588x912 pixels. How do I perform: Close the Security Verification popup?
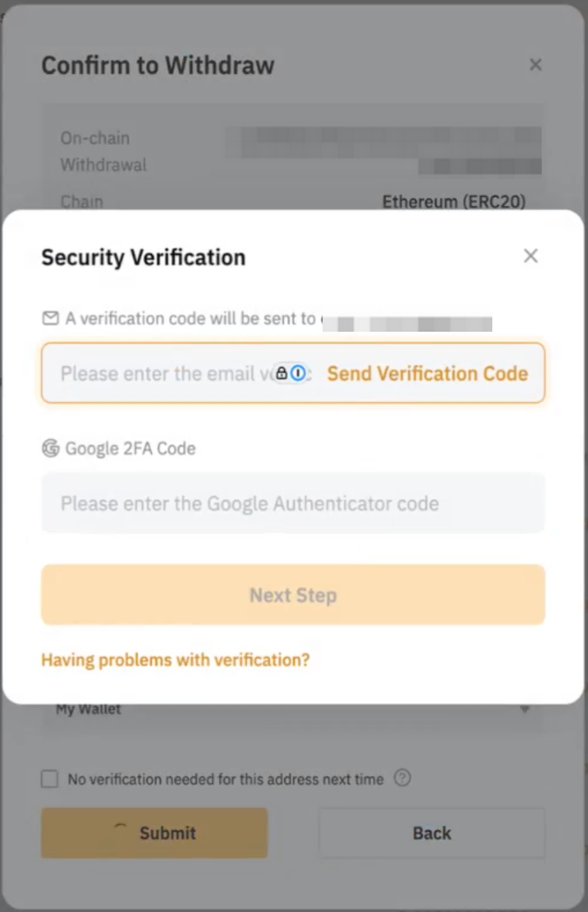coord(530,256)
